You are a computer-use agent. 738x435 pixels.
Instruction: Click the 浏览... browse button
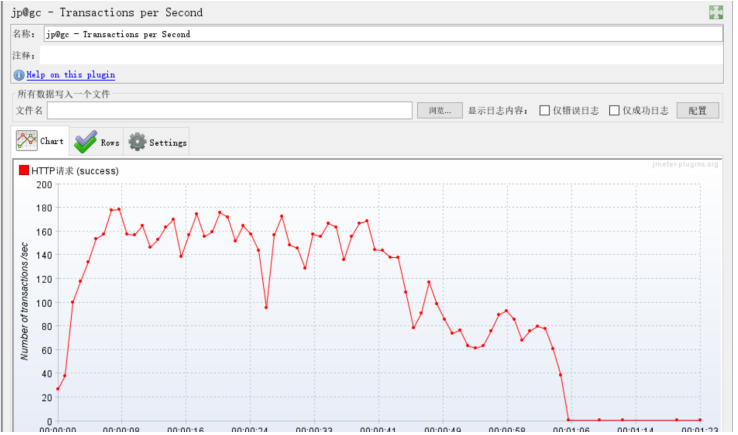pyautogui.click(x=440, y=111)
